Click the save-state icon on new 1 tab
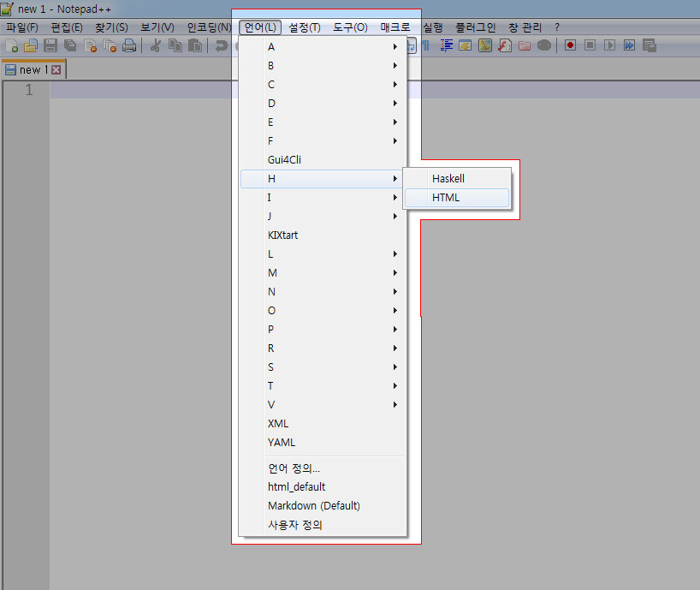Screen dimensions: 700x590 11,69
